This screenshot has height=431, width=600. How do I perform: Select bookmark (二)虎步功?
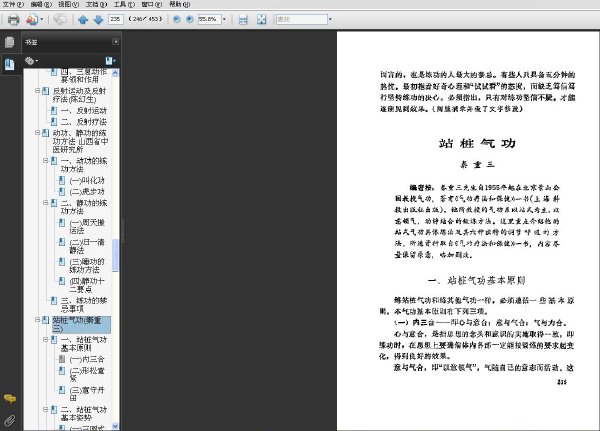[87, 191]
